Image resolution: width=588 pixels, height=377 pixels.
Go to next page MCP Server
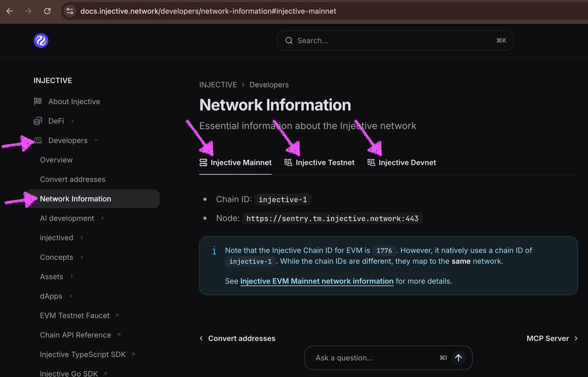552,338
